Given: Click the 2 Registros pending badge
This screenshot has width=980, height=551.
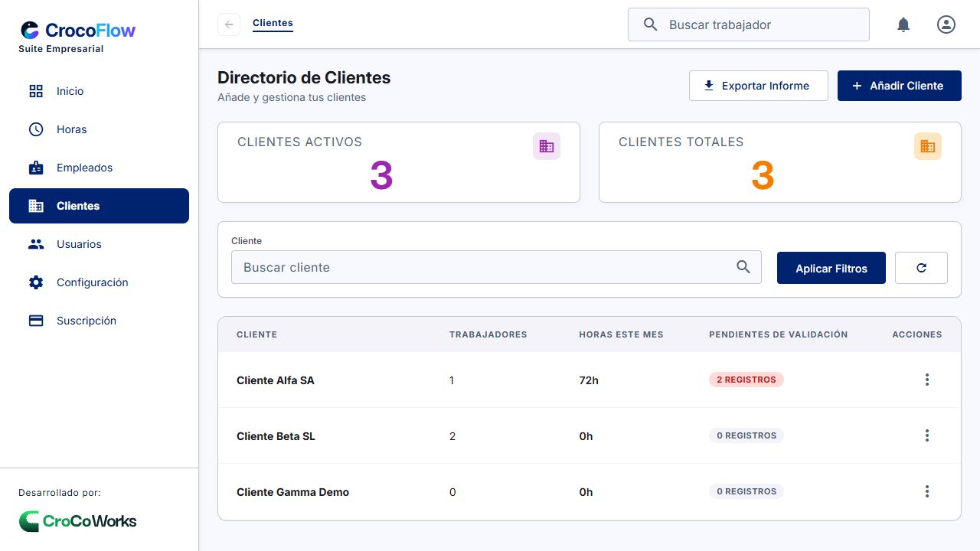Looking at the screenshot, I should click(x=746, y=380).
